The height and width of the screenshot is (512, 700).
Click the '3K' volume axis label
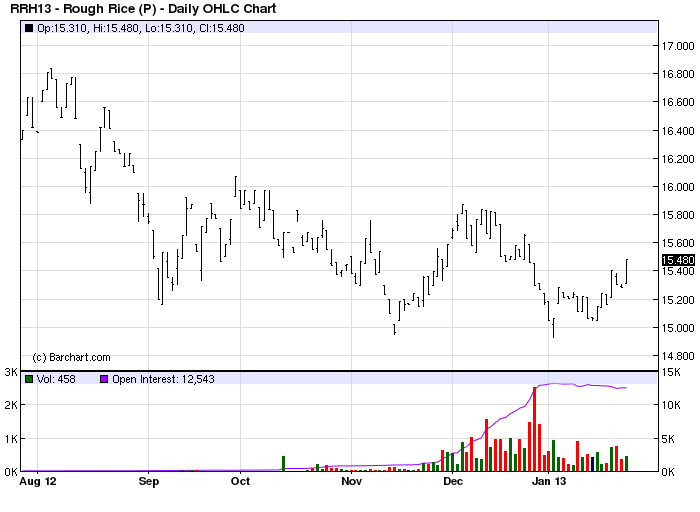(11, 372)
